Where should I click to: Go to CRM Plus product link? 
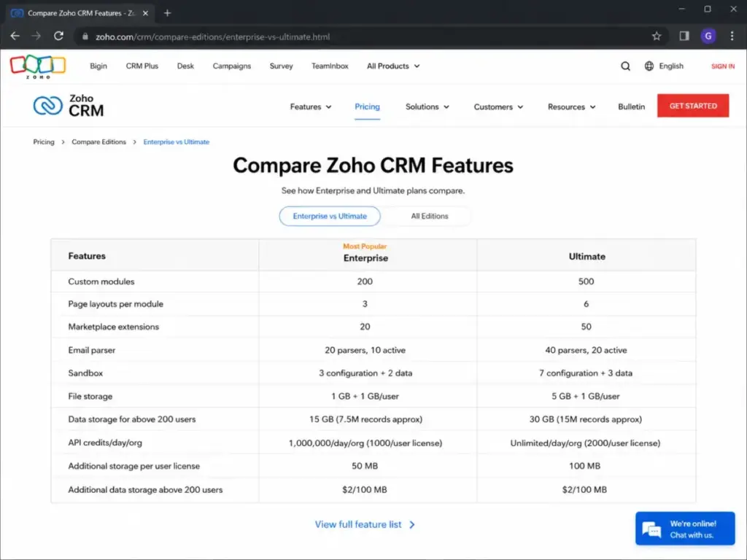pyautogui.click(x=142, y=66)
